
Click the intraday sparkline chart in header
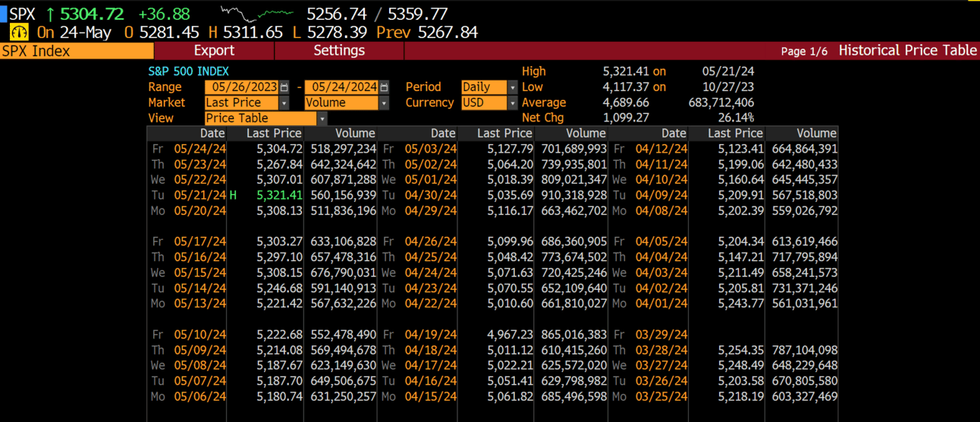point(257,13)
